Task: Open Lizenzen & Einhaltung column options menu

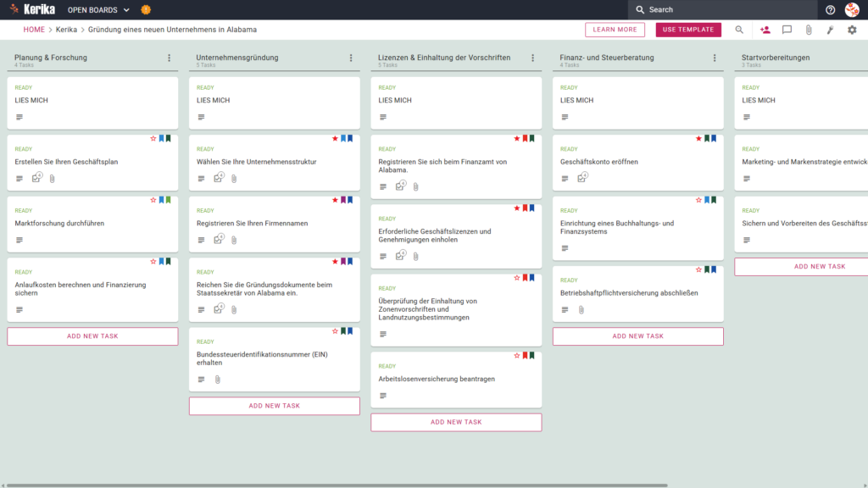Action: [x=533, y=58]
